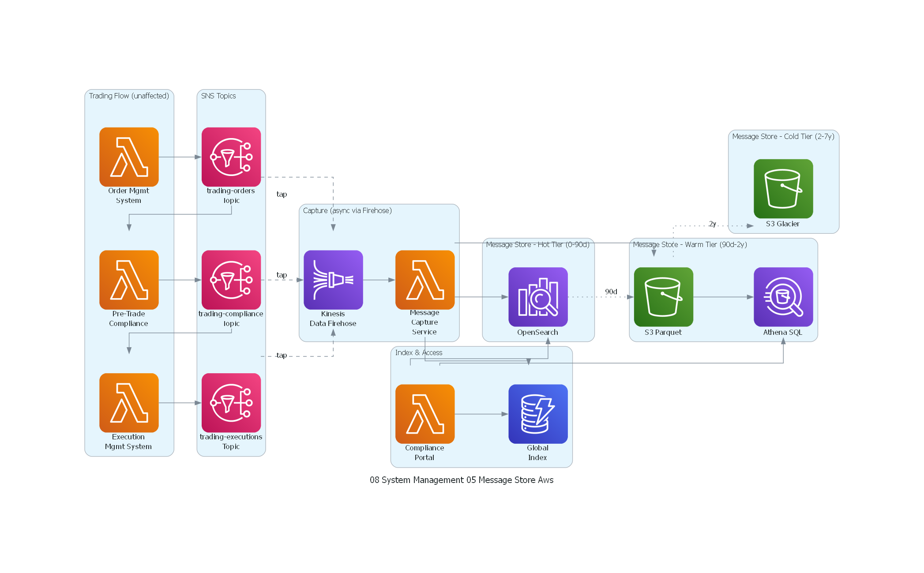Click the 'Trading Flow (unaffected)' group label

(x=129, y=96)
